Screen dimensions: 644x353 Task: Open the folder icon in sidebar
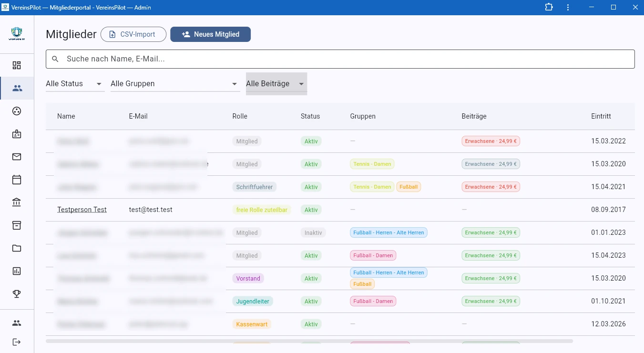pyautogui.click(x=17, y=248)
